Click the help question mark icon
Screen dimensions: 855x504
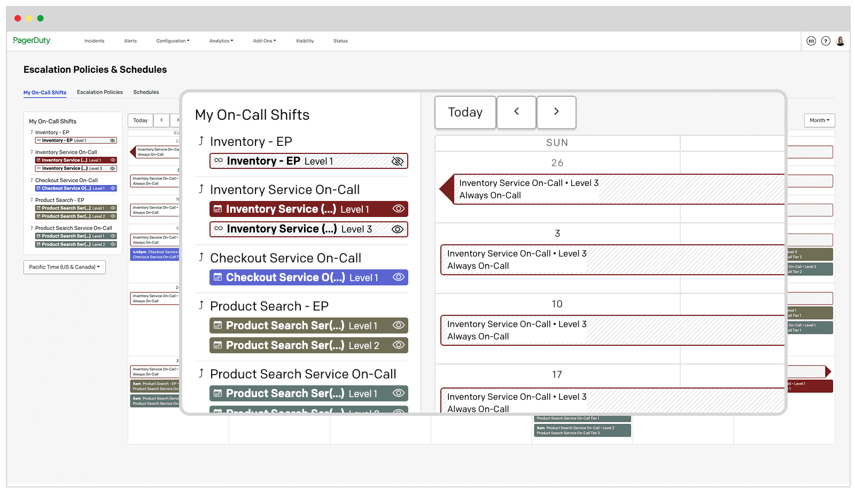[x=826, y=41]
